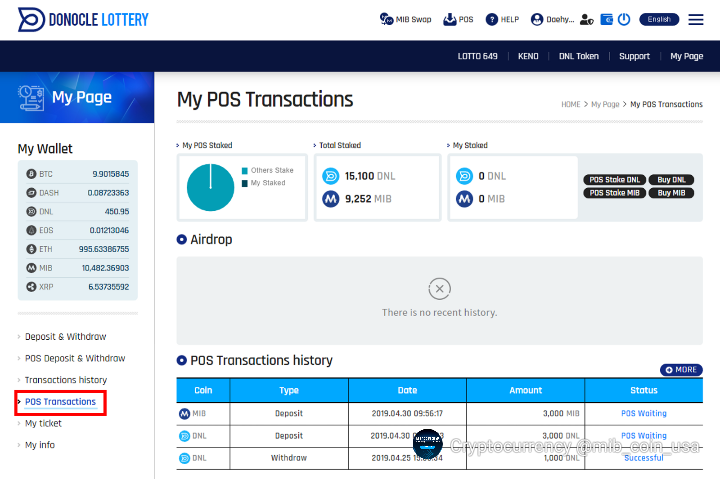Screen dimensions: 720x479
Task: Click the power logout icon
Action: click(624, 19)
